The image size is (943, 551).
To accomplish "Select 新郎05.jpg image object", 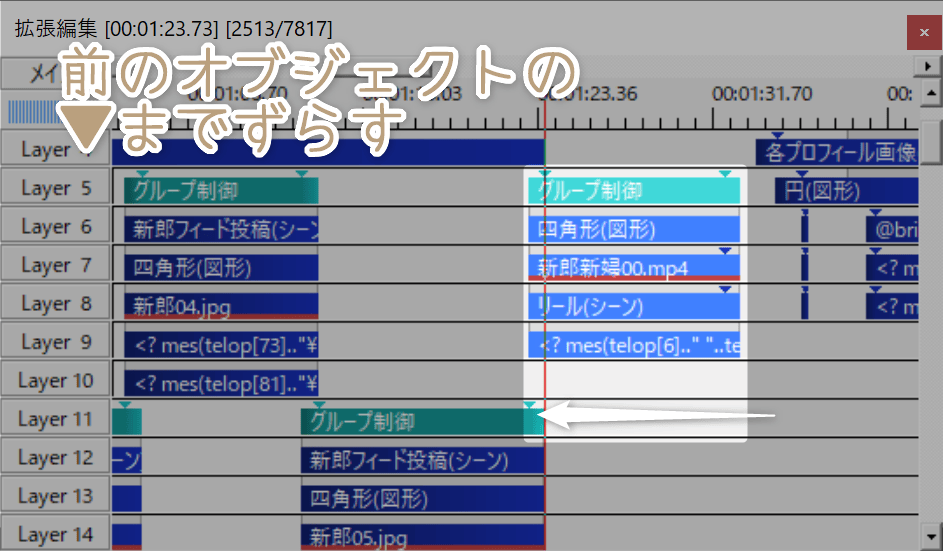I will pyautogui.click(x=423, y=537).
